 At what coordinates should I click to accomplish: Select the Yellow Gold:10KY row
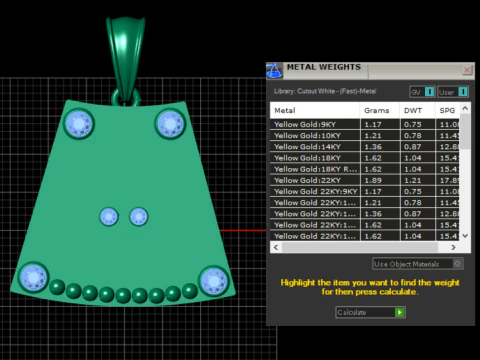pyautogui.click(x=365, y=136)
